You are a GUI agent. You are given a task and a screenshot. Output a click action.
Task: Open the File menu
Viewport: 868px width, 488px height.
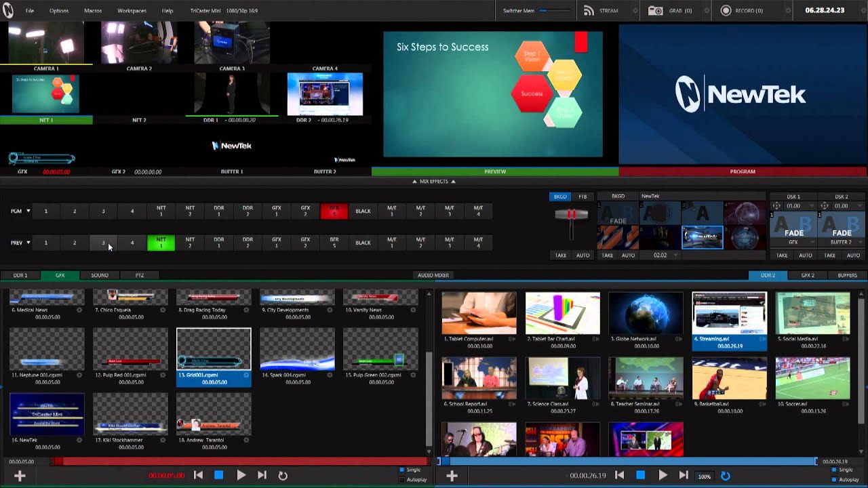30,11
